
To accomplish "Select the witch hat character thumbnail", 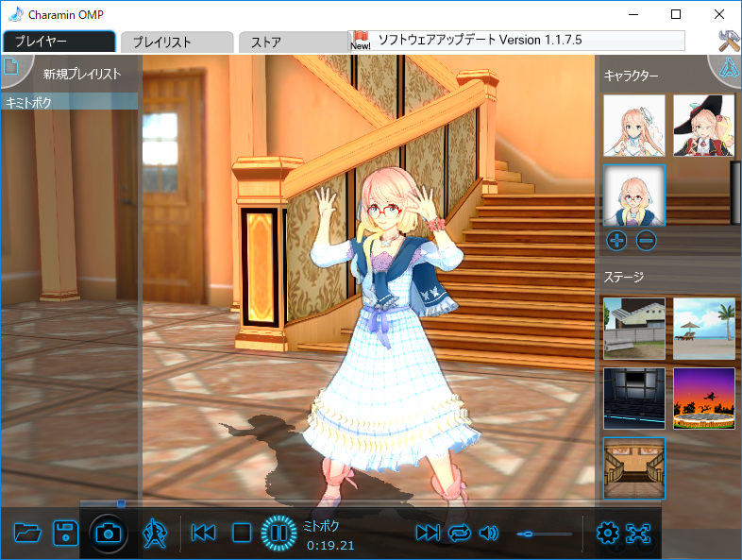I will [703, 126].
